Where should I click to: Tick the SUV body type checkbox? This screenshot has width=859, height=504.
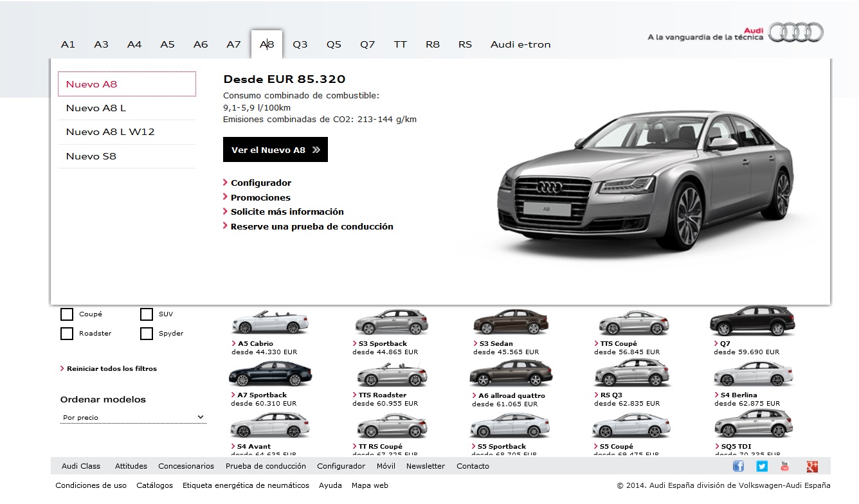tap(147, 314)
